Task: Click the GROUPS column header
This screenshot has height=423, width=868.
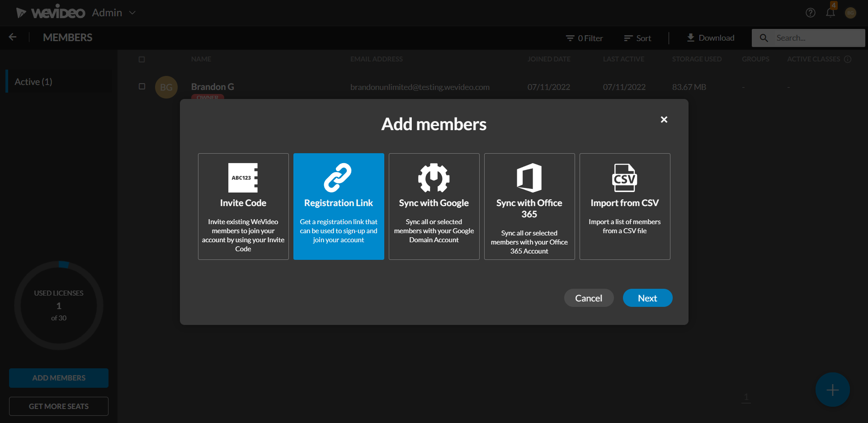Action: click(755, 59)
